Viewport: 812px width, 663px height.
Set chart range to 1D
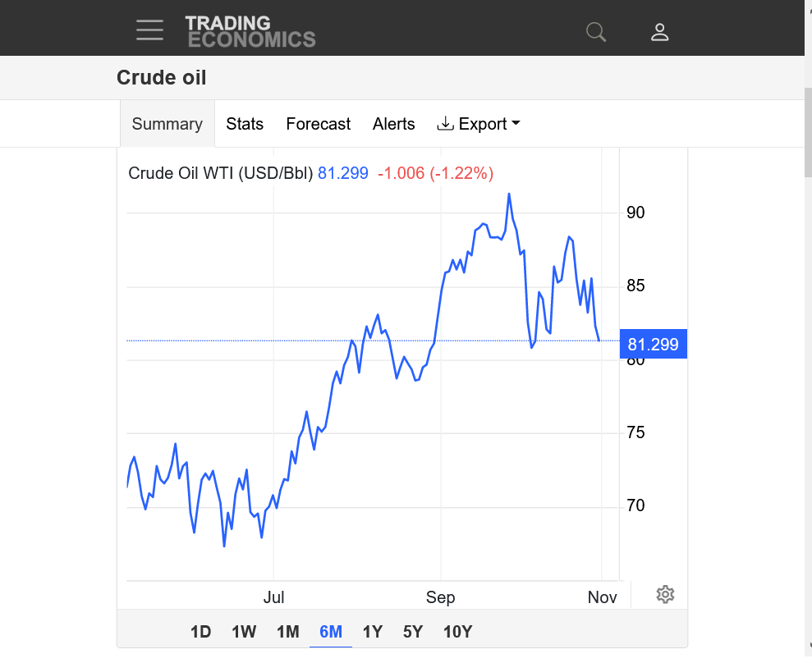(201, 632)
